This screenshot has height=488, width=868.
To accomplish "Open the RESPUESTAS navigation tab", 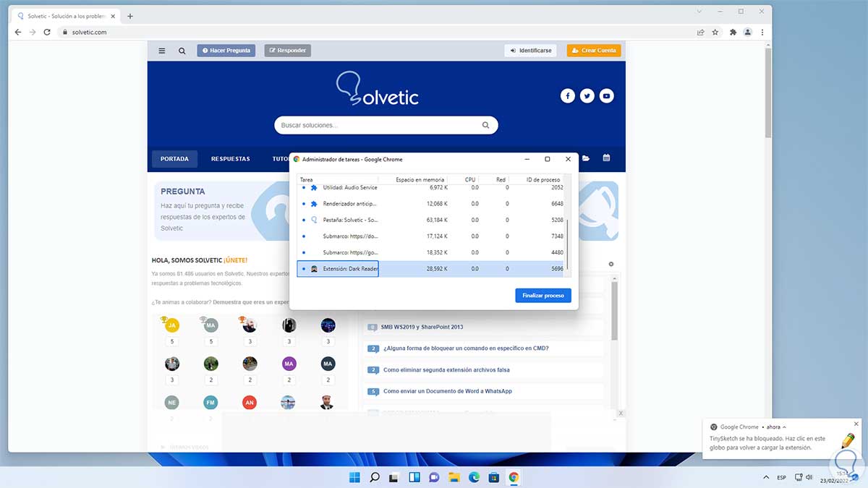I will (231, 158).
